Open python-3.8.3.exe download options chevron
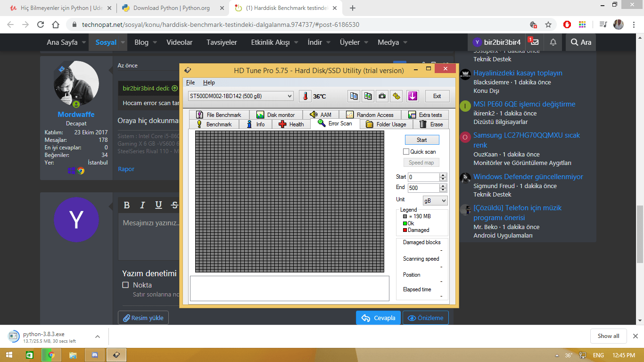The image size is (644, 362). [x=98, y=337]
